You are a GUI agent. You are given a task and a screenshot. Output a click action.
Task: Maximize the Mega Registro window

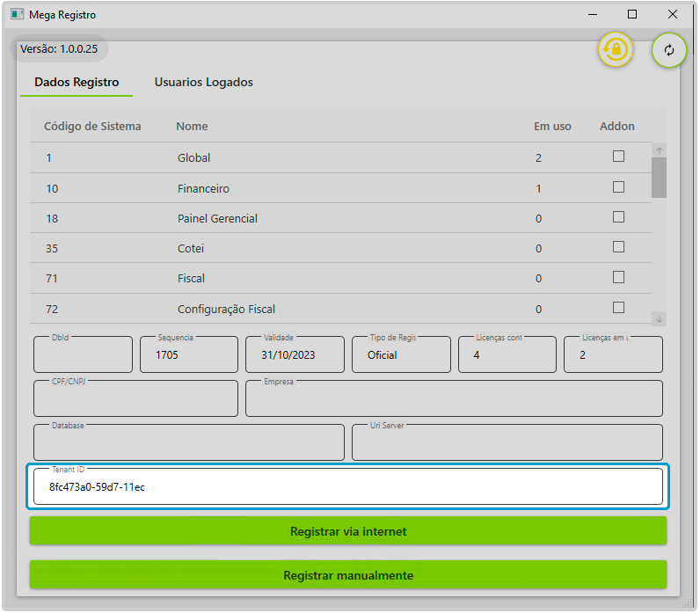coord(632,14)
